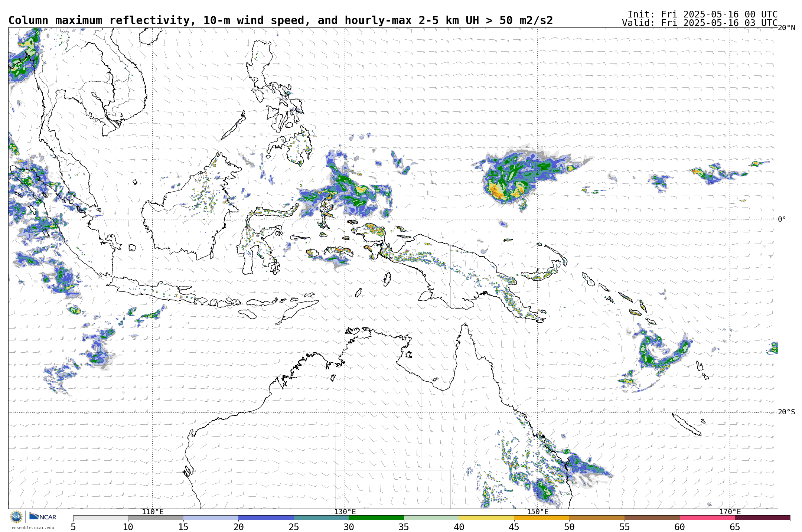The height and width of the screenshot is (532, 802).
Task: Click the 20-25 blue colorbar segment
Action: (x=266, y=518)
